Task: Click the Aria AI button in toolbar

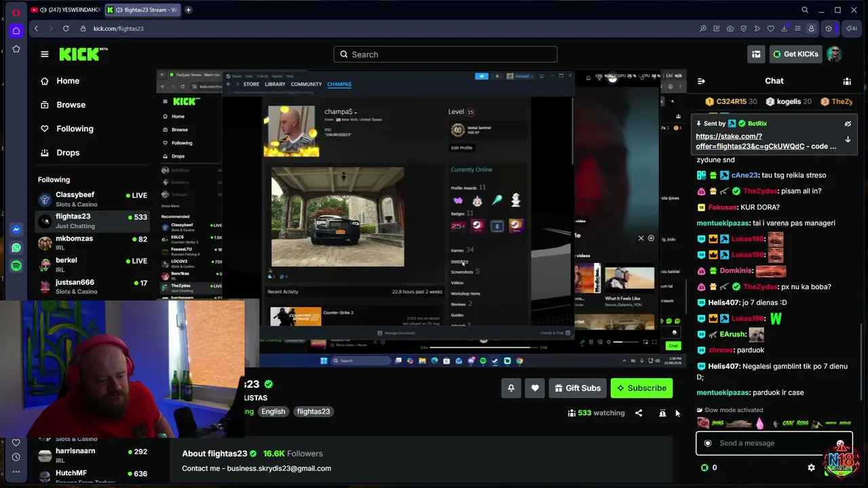Action: (851, 28)
